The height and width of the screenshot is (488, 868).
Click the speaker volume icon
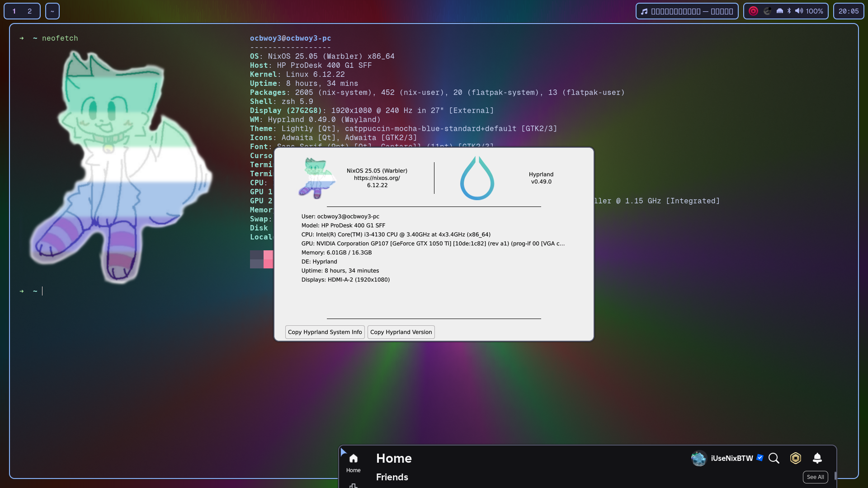799,11
